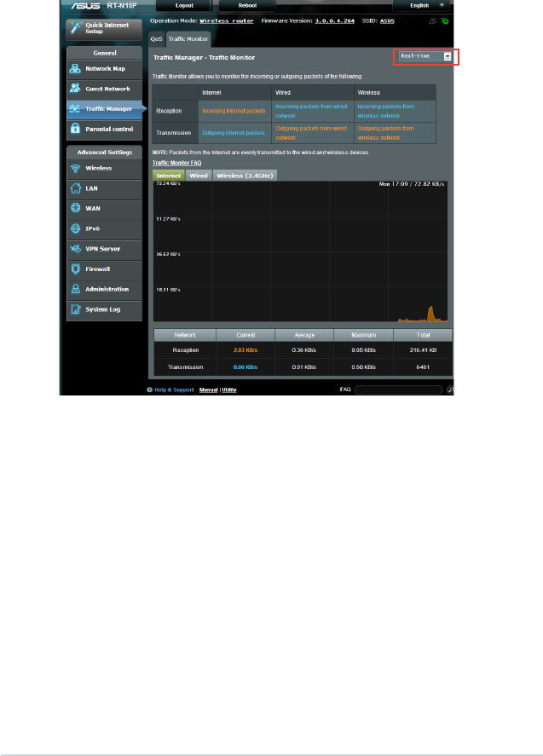Screen dimensions: 543x756
Task: Click the System Log notepad icon
Action: [75, 309]
